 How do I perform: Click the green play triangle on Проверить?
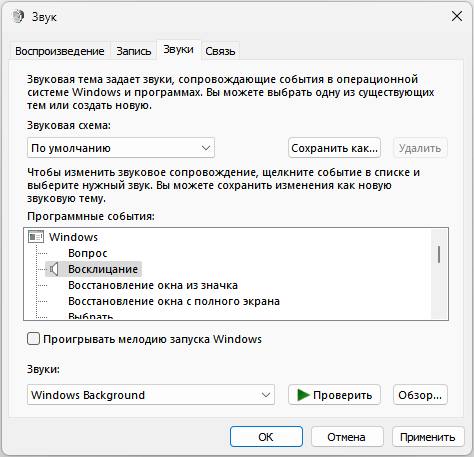(x=303, y=395)
